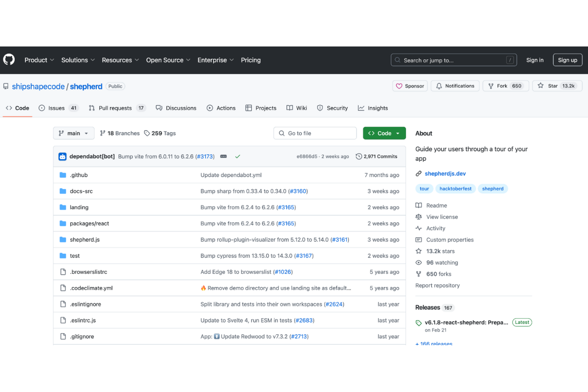
Task: Open the Pricing page
Action: click(251, 60)
